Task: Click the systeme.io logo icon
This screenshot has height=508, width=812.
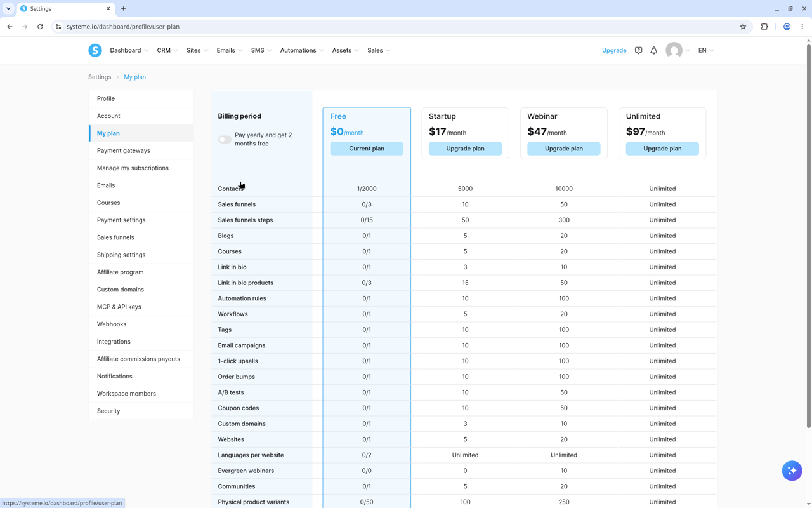Action: (95, 50)
